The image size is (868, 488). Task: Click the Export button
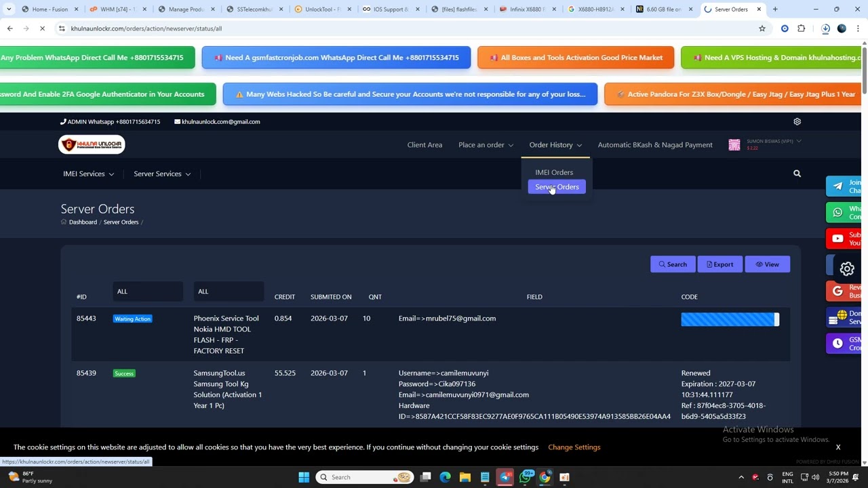click(x=720, y=264)
